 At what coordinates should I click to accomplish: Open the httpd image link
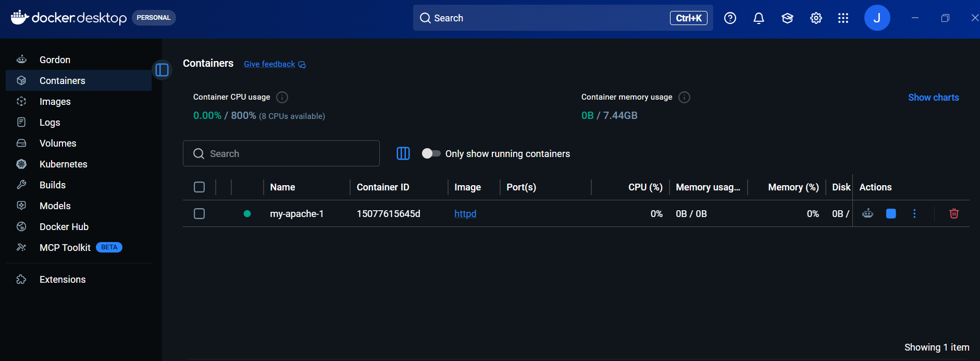point(465,214)
